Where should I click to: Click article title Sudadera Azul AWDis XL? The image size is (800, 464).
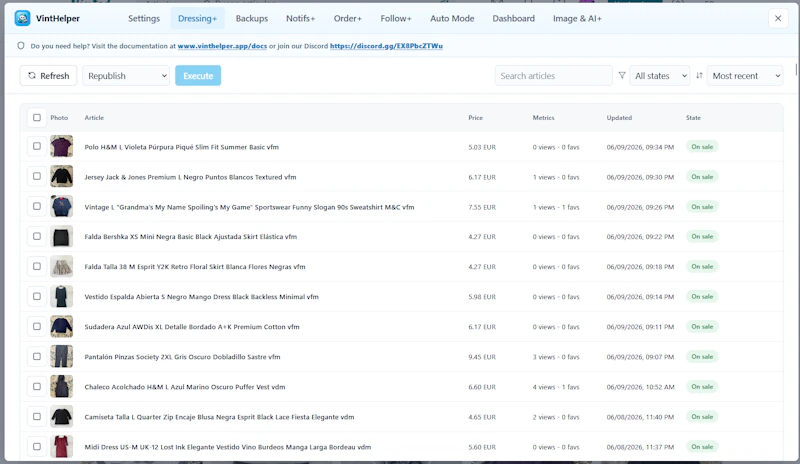pos(192,327)
